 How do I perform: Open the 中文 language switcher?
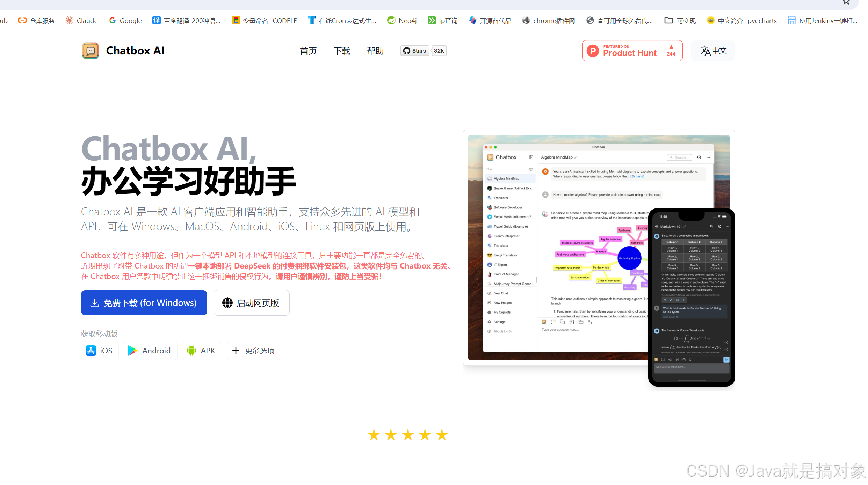click(713, 51)
